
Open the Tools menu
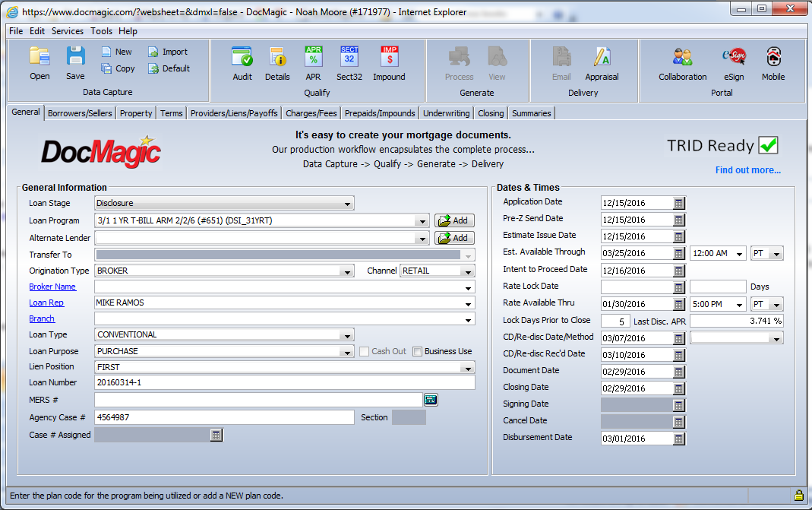102,31
